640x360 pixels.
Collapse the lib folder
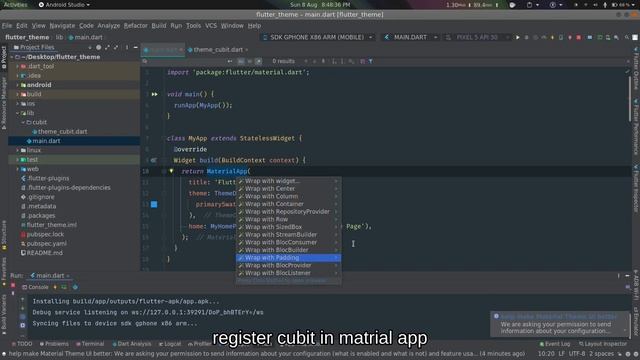tap(18, 113)
